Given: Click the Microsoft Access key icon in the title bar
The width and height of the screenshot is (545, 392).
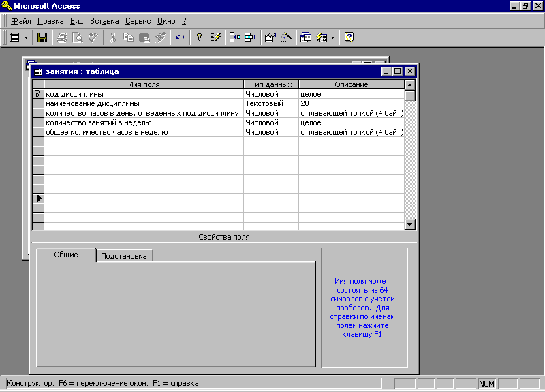Looking at the screenshot, I should (7, 6).
